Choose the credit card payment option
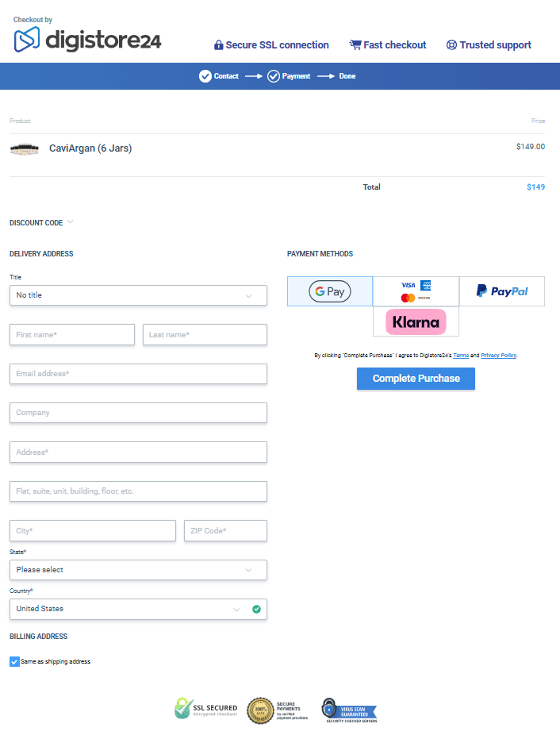 [416, 291]
